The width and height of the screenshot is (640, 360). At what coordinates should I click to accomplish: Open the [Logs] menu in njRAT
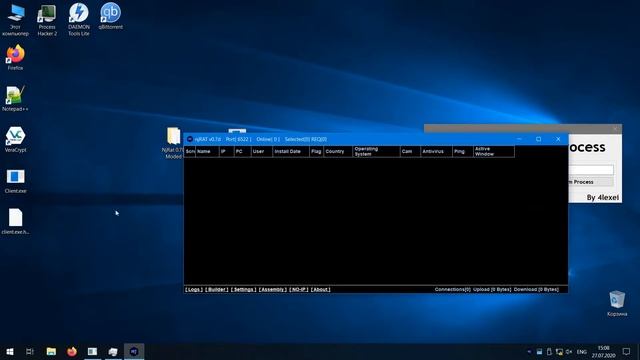coord(194,289)
